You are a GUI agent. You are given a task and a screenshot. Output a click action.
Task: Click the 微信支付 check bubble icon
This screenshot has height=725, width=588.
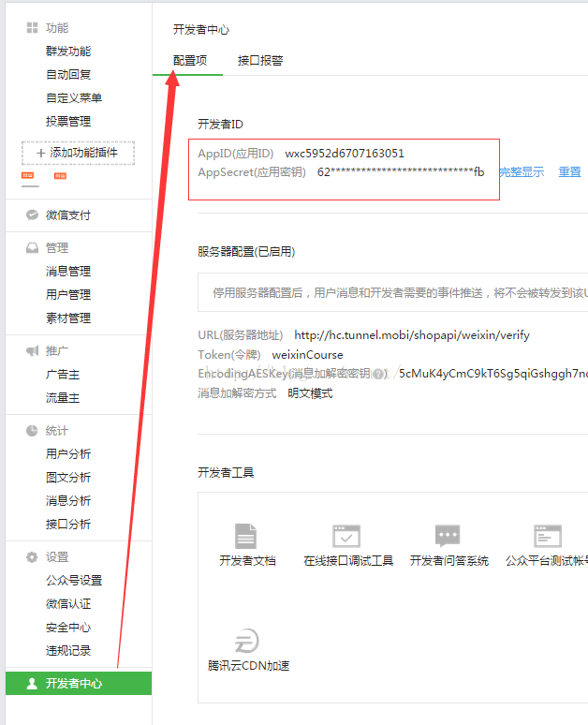coord(32,215)
